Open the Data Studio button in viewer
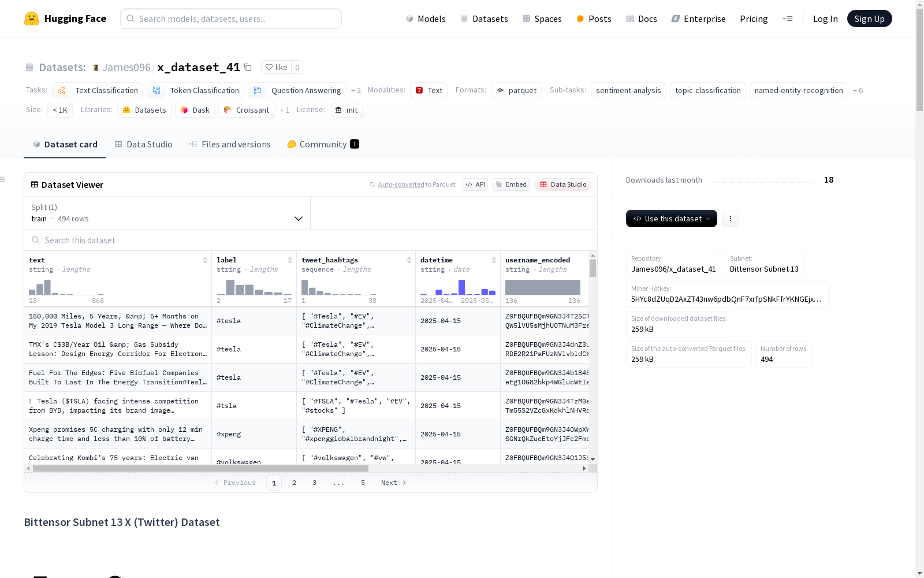 [x=563, y=184]
